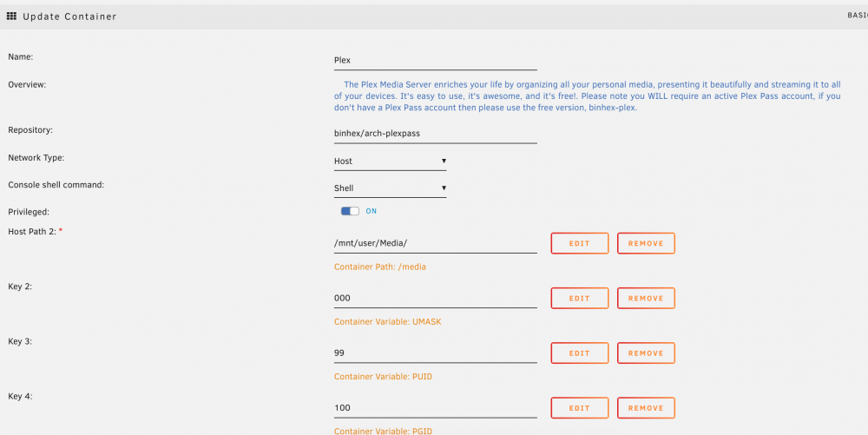Remove the Key 2 UMASK variable
The image size is (868, 435).
[646, 299]
